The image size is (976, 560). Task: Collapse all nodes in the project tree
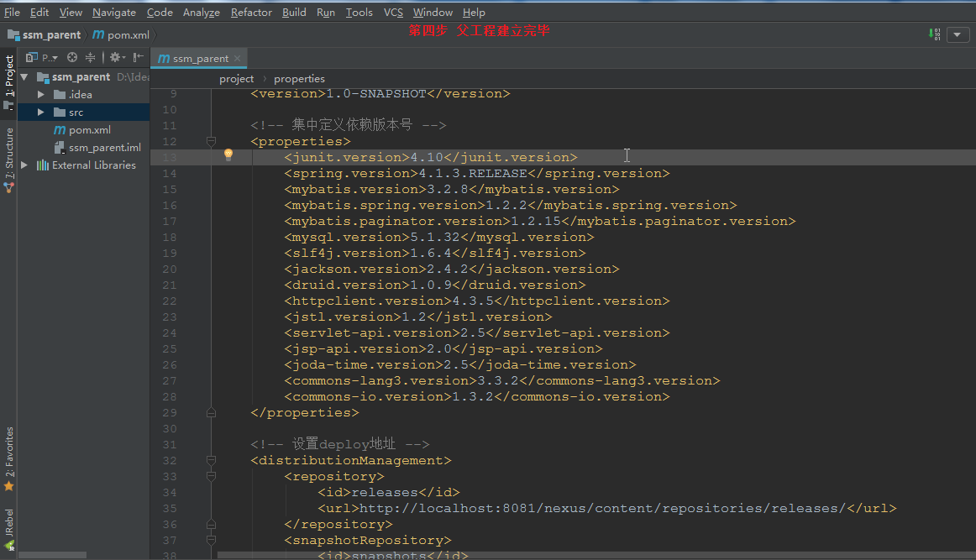[90, 57]
